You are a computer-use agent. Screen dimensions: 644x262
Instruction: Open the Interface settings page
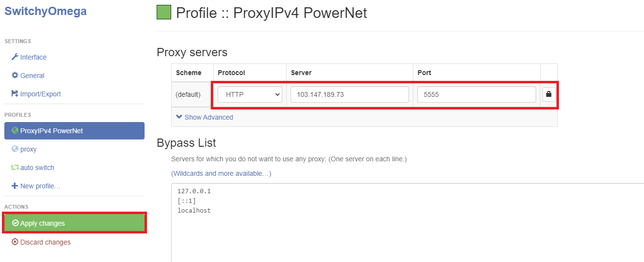tap(33, 57)
